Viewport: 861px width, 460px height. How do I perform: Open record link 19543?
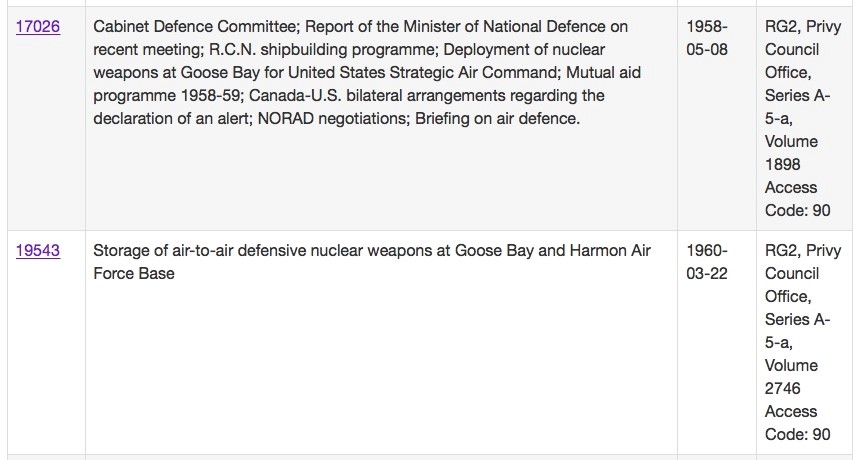pos(38,251)
